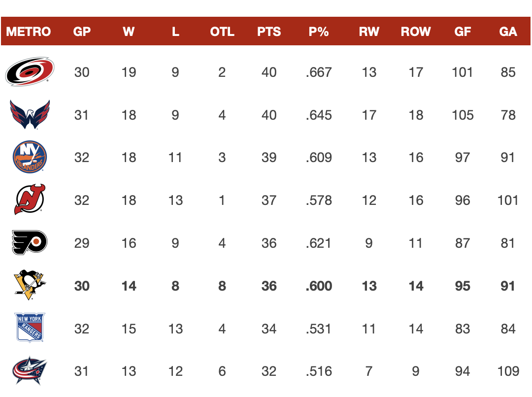The width and height of the screenshot is (532, 397).
Task: Sort table by the OTL header
Action: tap(222, 32)
